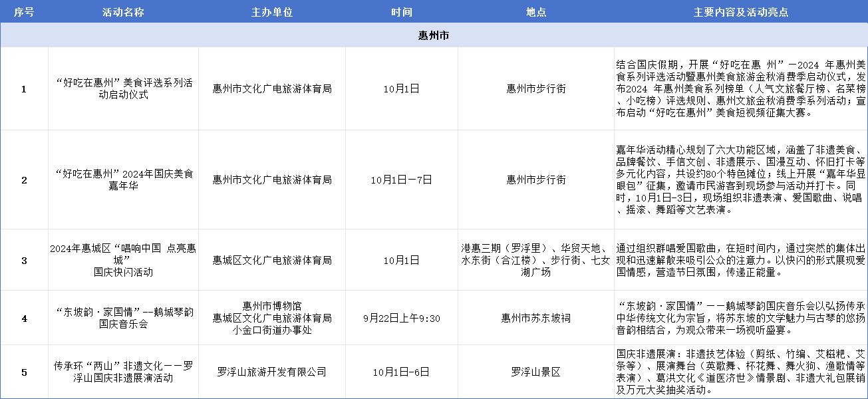Click the 港惠三期（罗浮里） location cell
Image resolution: width=868 pixels, height=399 pixels.
[536, 260]
